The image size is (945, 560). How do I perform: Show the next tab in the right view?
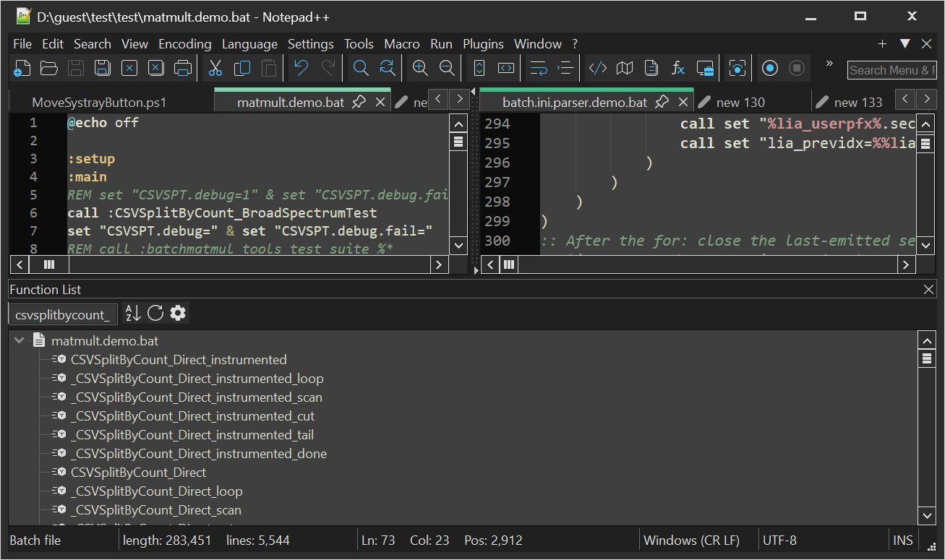[x=926, y=98]
